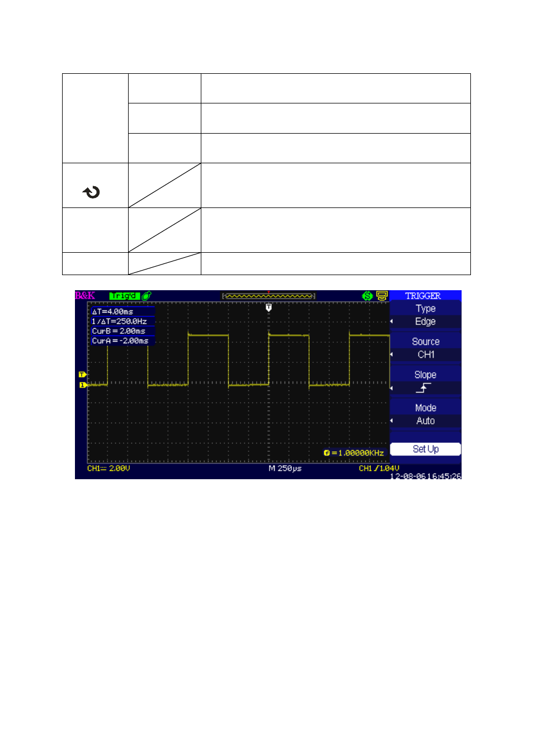
Task: Click the Slope menu label
Action: pos(426,375)
